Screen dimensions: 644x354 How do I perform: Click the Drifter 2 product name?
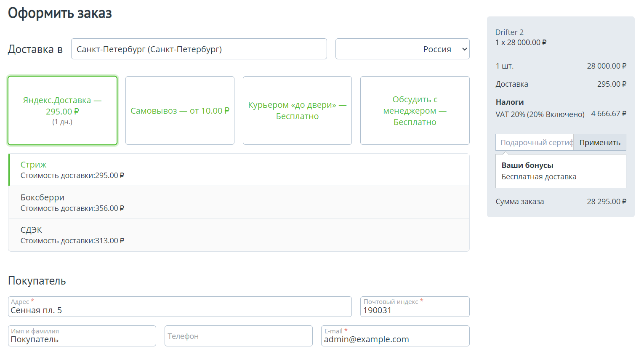pyautogui.click(x=509, y=32)
